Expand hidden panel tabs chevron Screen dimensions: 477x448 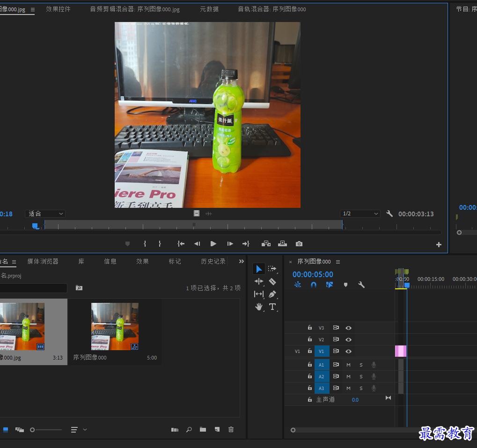click(x=242, y=261)
